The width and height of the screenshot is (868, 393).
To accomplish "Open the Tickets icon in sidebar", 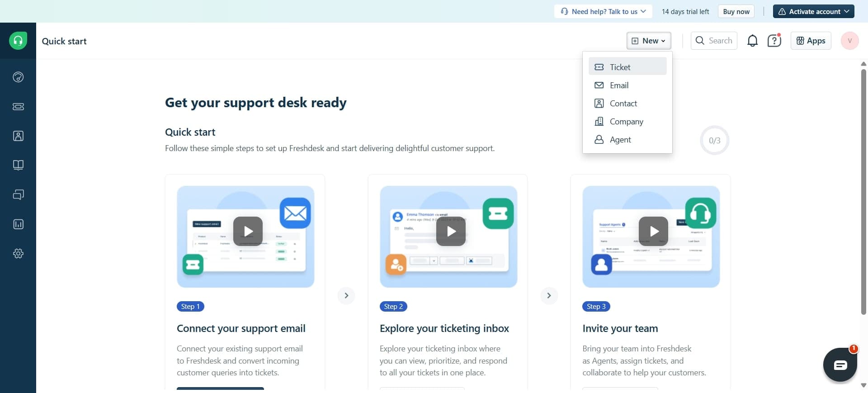I will [x=18, y=107].
